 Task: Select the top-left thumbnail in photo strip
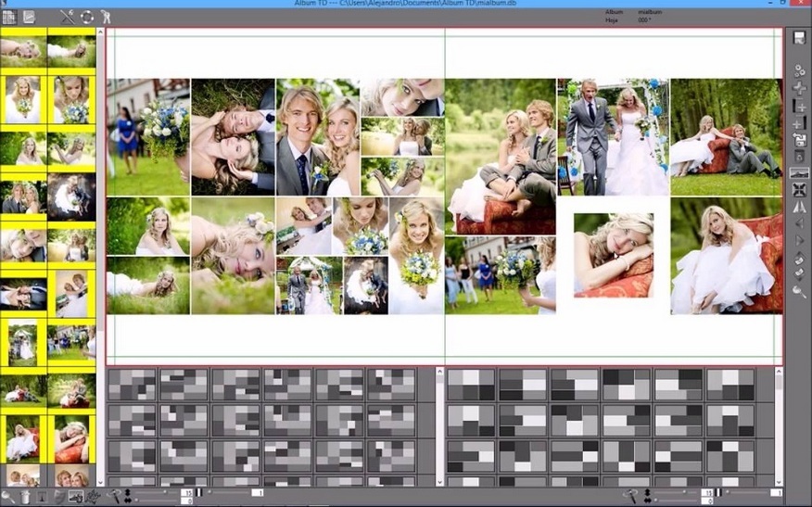(23, 48)
